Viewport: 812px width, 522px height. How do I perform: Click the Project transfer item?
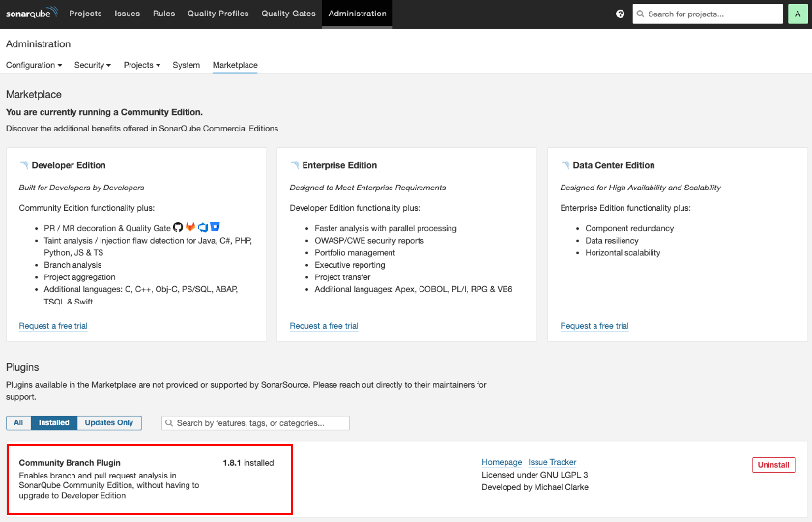pyautogui.click(x=342, y=277)
